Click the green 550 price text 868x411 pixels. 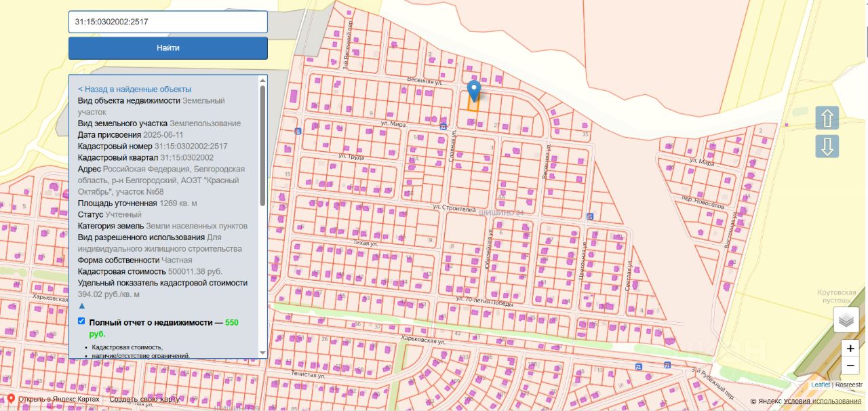pos(232,323)
